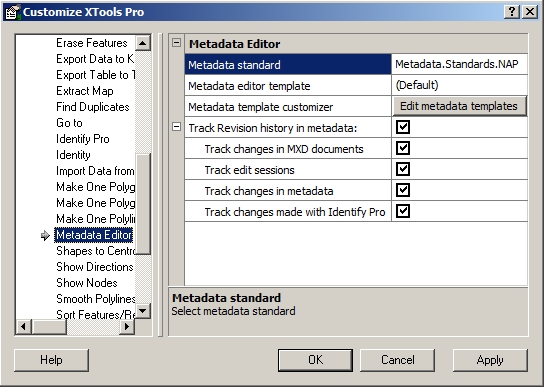Open Help for this dialog
544x387 pixels.
(x=51, y=360)
